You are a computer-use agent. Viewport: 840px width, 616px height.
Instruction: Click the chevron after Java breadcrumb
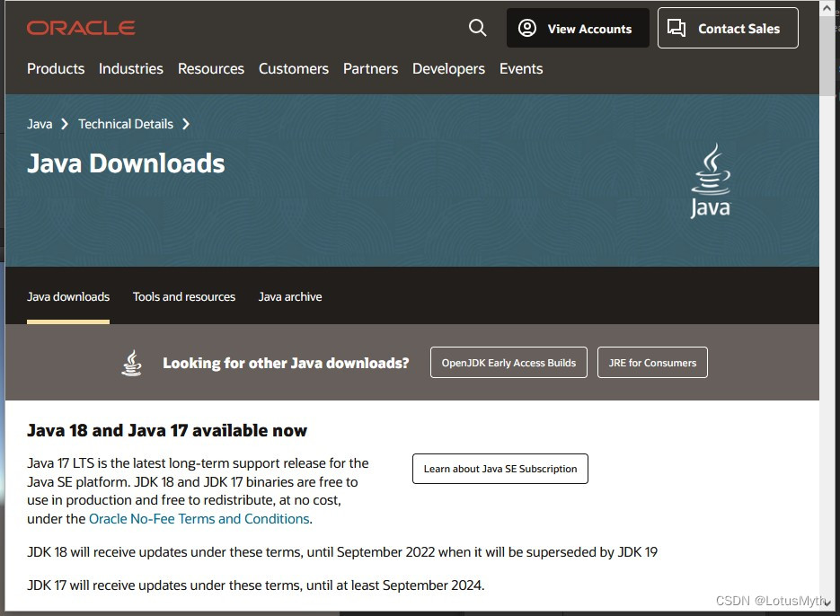coord(65,124)
